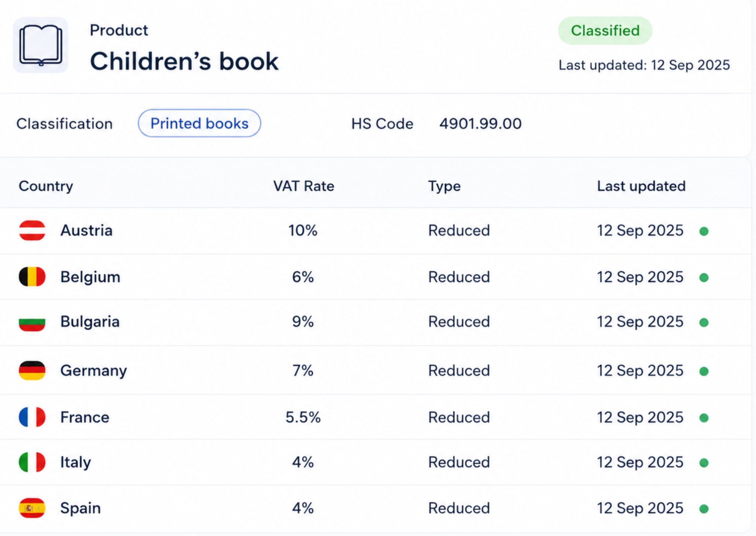Click the Classification label

64,124
